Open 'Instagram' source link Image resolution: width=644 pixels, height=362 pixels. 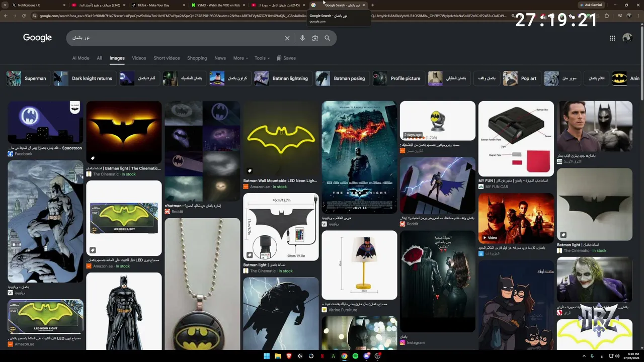tap(416, 342)
